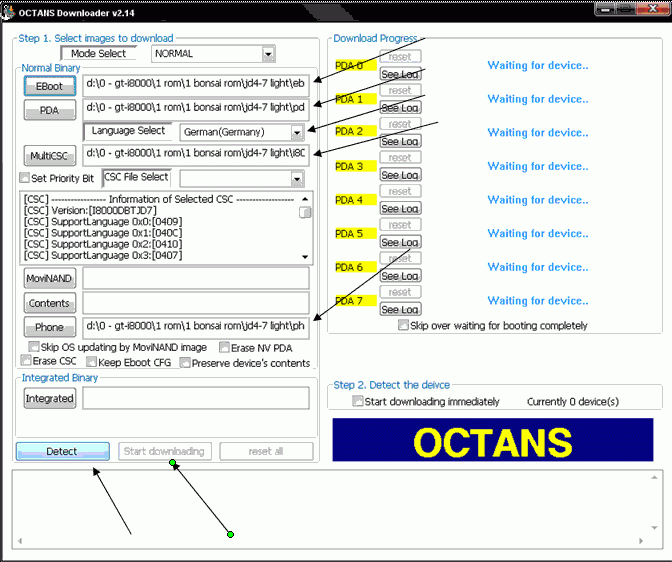Click the CSC info scrollbar thumb
The height and width of the screenshot is (562, 672).
click(x=305, y=212)
